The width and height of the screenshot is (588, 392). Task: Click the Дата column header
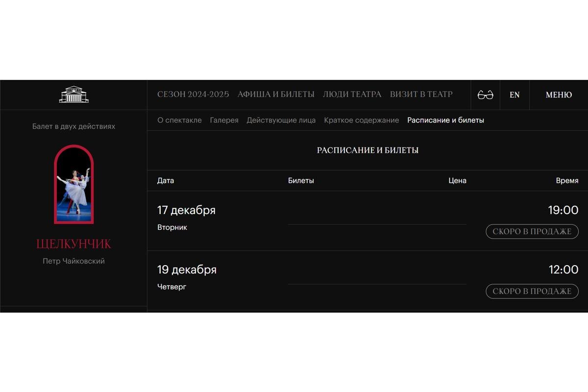coord(166,180)
